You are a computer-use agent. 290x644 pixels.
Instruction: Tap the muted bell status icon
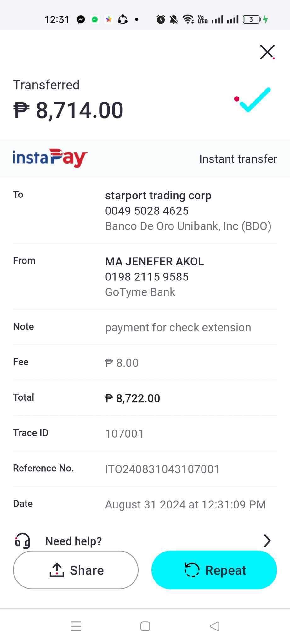point(173,19)
